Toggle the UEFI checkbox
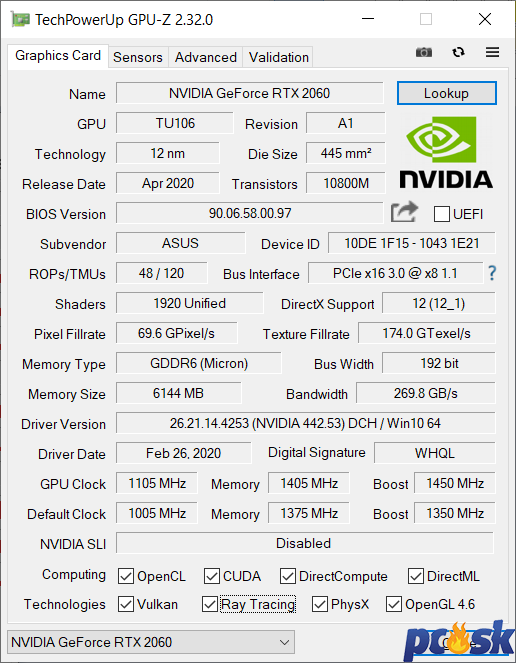Screen dimensions: 516x663 coord(442,214)
